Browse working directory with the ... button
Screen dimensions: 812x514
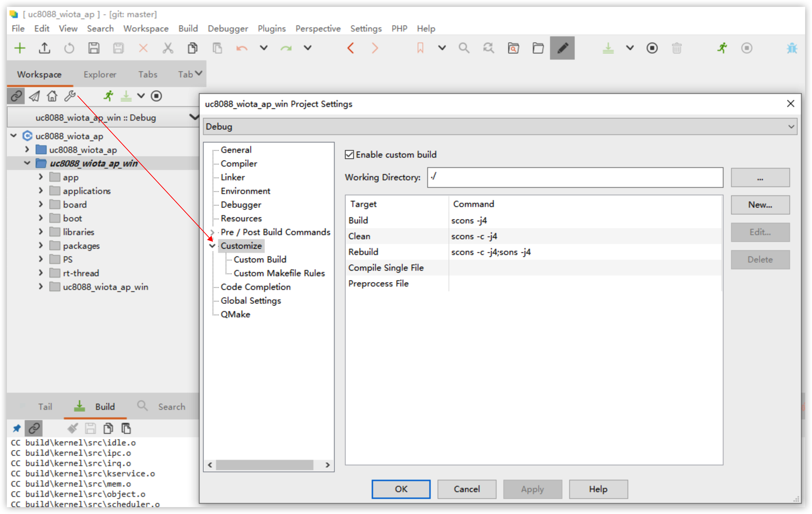click(x=760, y=178)
